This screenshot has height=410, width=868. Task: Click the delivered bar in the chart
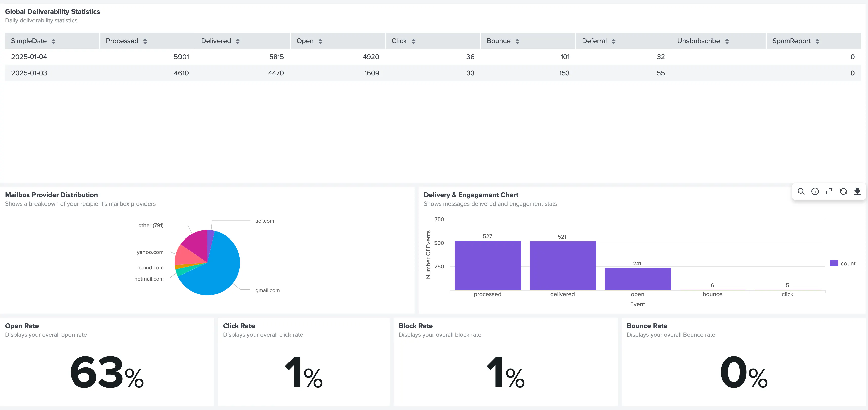(x=563, y=266)
